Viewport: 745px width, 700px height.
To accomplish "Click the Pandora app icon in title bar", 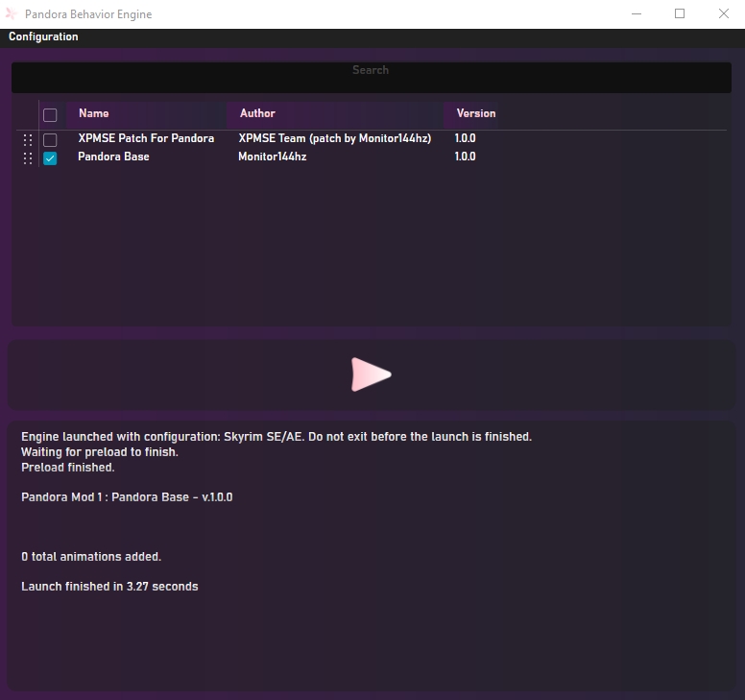I will 12,13.
